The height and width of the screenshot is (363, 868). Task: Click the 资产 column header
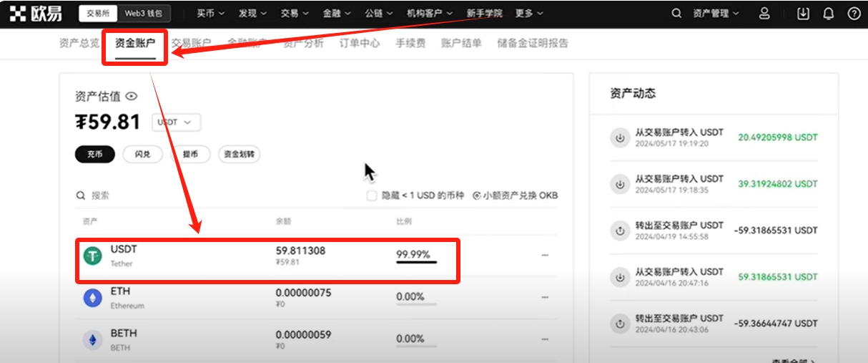tap(90, 222)
